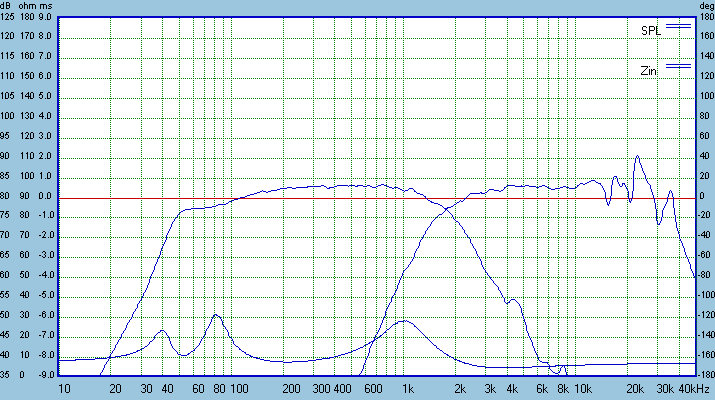Select the 1k frequency axis label

click(407, 388)
